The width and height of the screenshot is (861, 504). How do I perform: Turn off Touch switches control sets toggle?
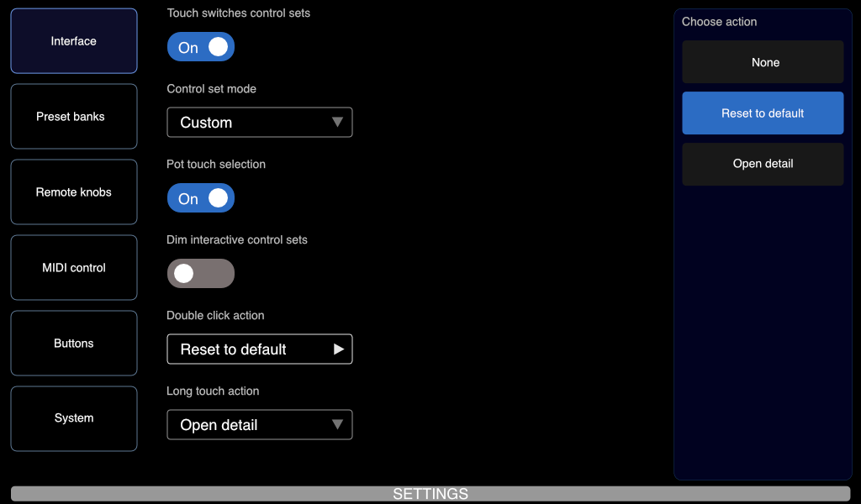(x=201, y=47)
